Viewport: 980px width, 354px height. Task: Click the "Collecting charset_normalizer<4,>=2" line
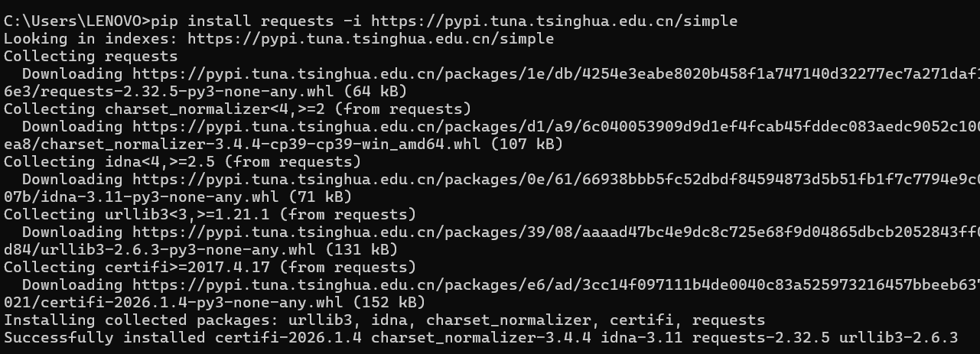(x=237, y=109)
